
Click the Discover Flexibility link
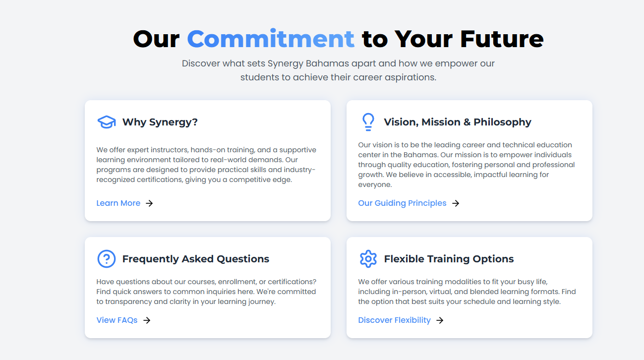394,320
